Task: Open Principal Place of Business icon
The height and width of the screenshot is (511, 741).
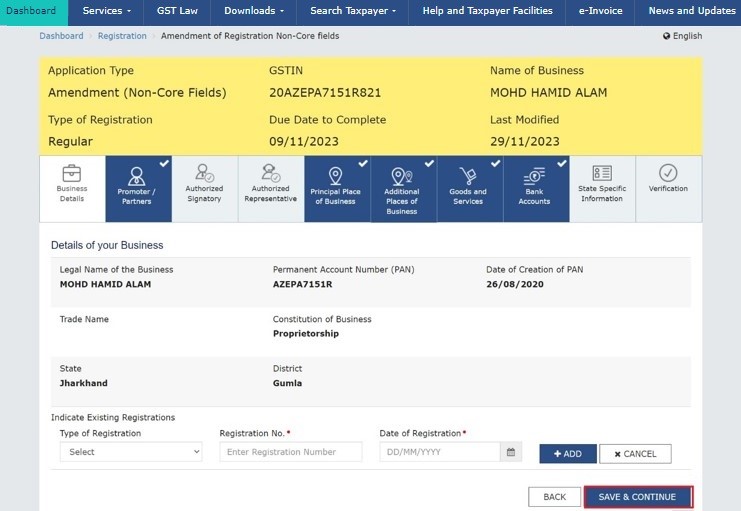Action: tap(336, 175)
